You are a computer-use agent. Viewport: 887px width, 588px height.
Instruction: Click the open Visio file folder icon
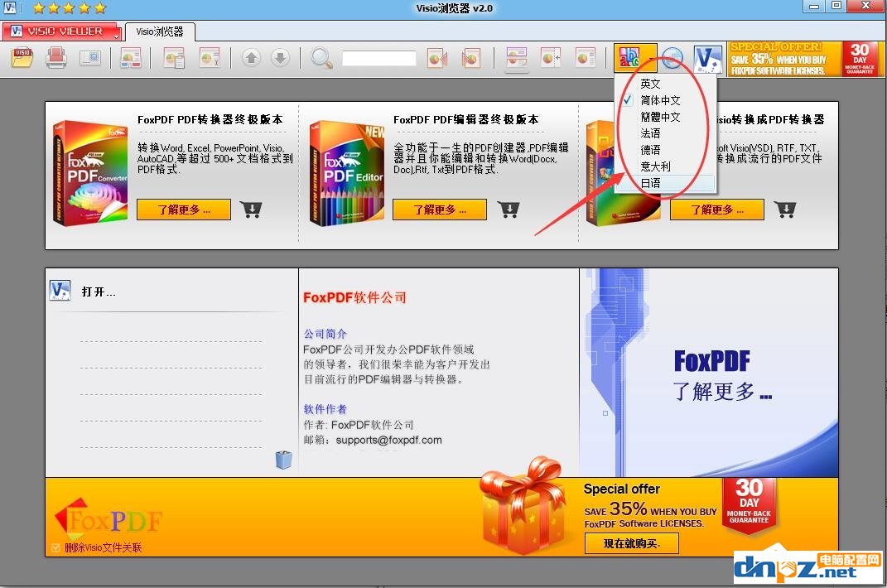point(22,58)
